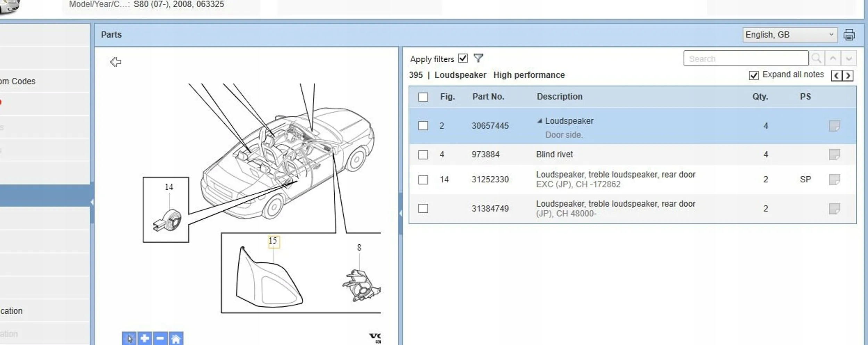Screen dimensions: 868x345
Task: Click the Part No. column header
Action: [x=488, y=97]
